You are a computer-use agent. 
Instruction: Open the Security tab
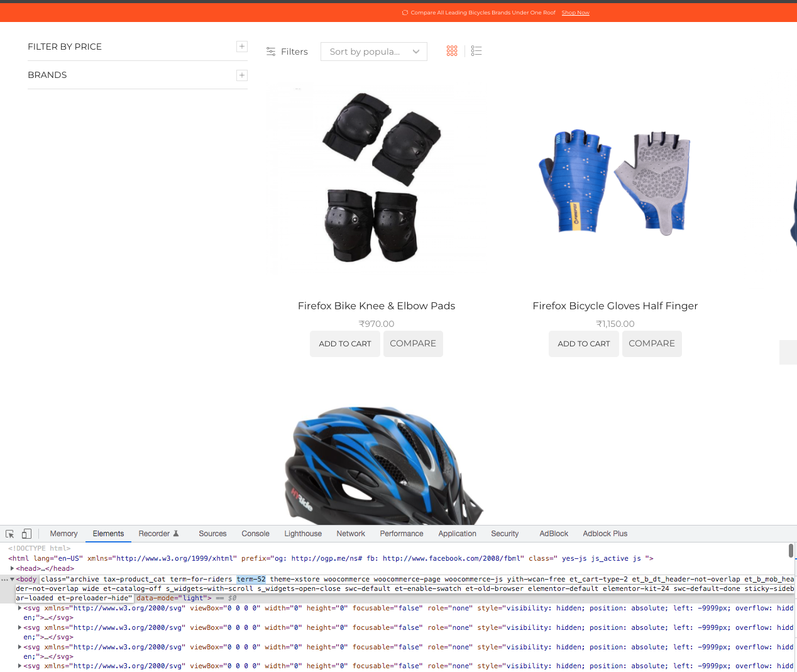pyautogui.click(x=505, y=534)
